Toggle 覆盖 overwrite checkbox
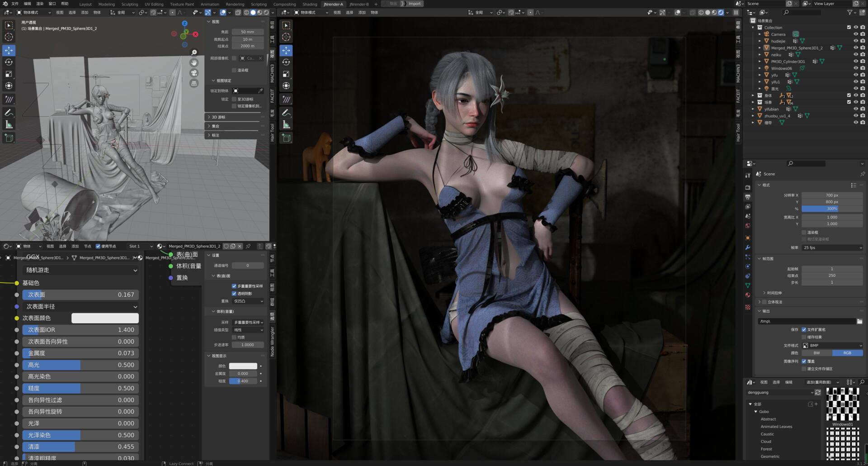Image resolution: width=868 pixels, height=466 pixels. pyautogui.click(x=804, y=361)
